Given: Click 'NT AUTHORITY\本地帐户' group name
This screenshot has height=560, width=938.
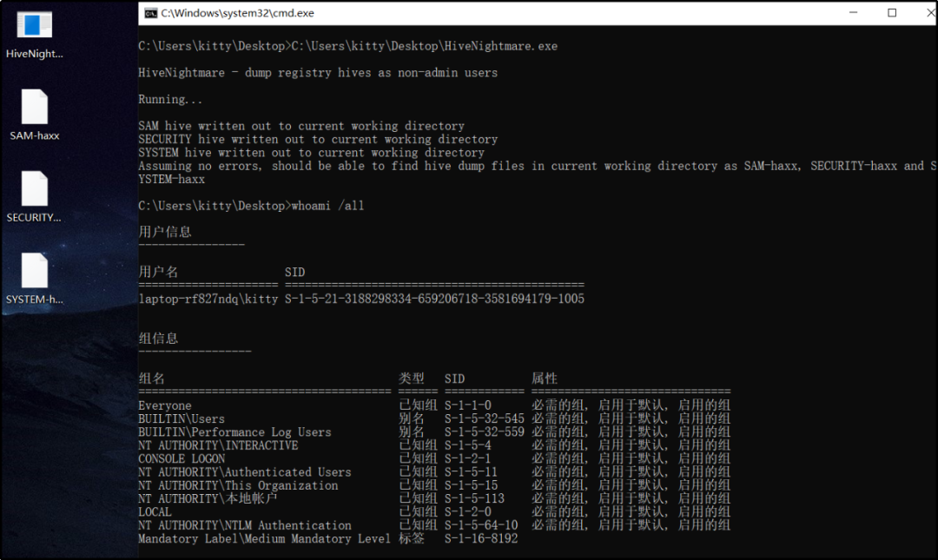Looking at the screenshot, I should 208,498.
